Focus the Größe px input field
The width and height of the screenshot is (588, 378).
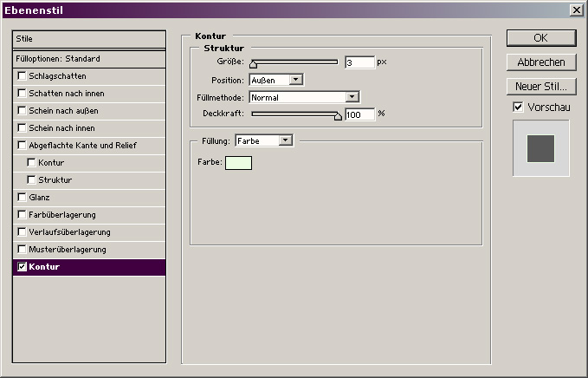(359, 62)
